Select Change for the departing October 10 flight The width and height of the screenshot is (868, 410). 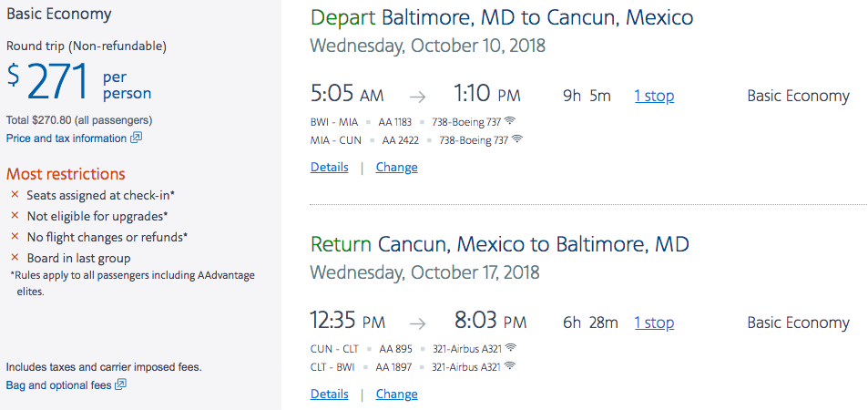coord(396,167)
